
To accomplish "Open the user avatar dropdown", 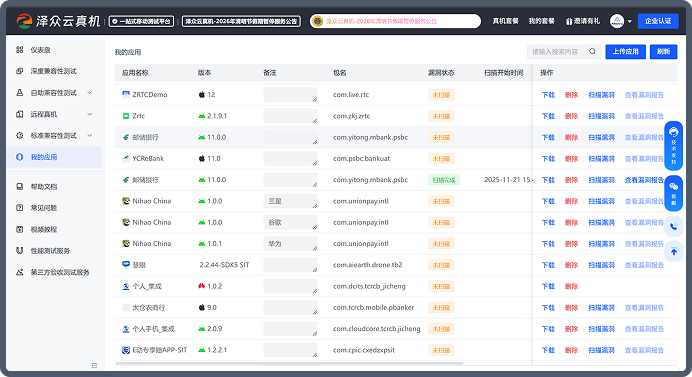I will click(621, 21).
